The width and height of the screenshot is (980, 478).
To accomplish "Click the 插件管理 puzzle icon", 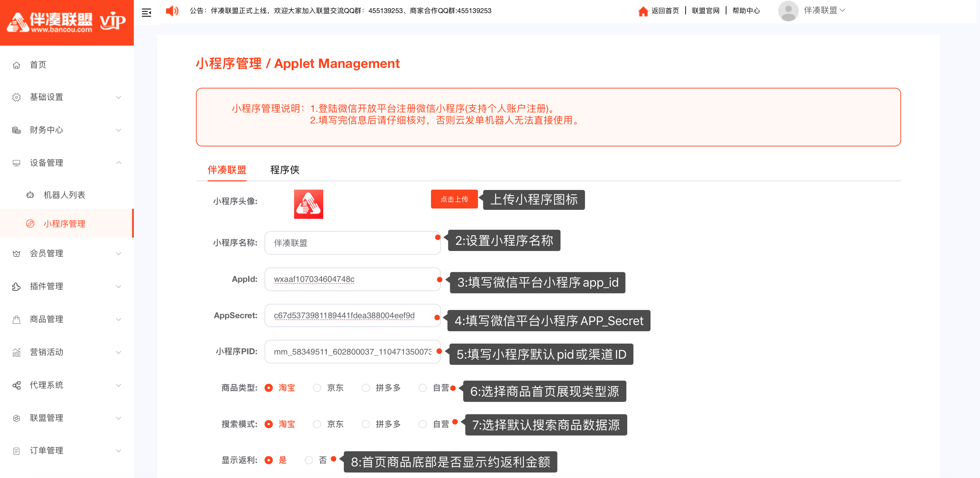I will [x=16, y=286].
